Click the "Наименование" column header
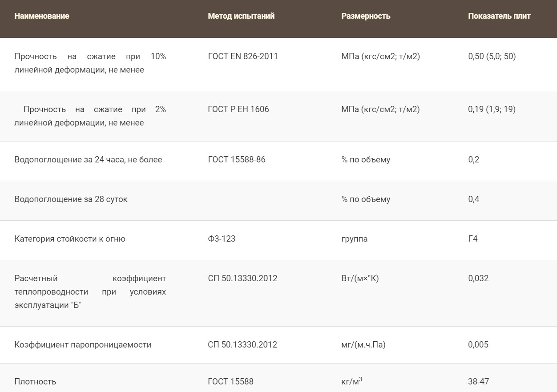This screenshot has width=557, height=392. 42,16
